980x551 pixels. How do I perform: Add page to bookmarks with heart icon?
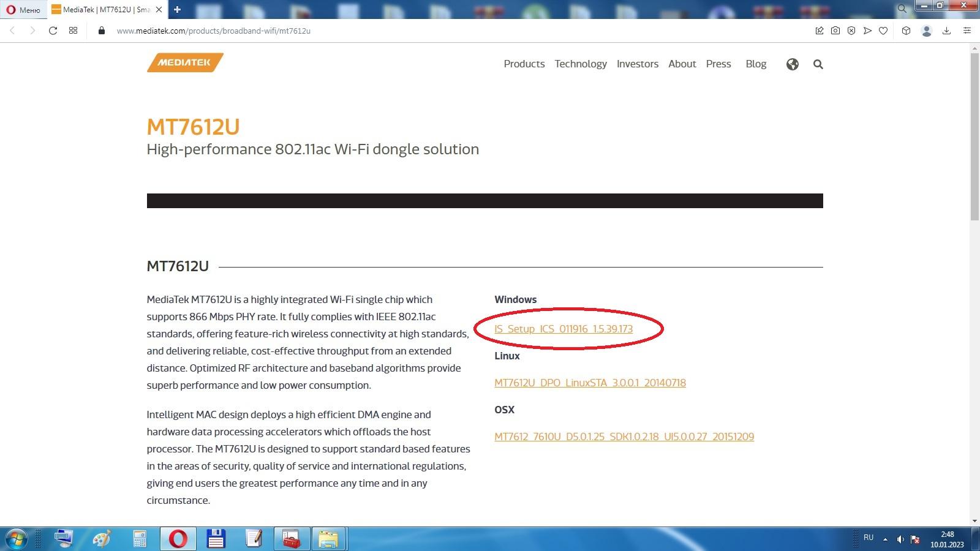883,31
